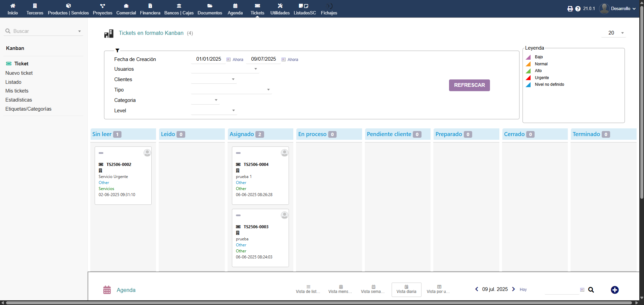The width and height of the screenshot is (644, 305).
Task: Open the Terceros module
Action: (35, 9)
